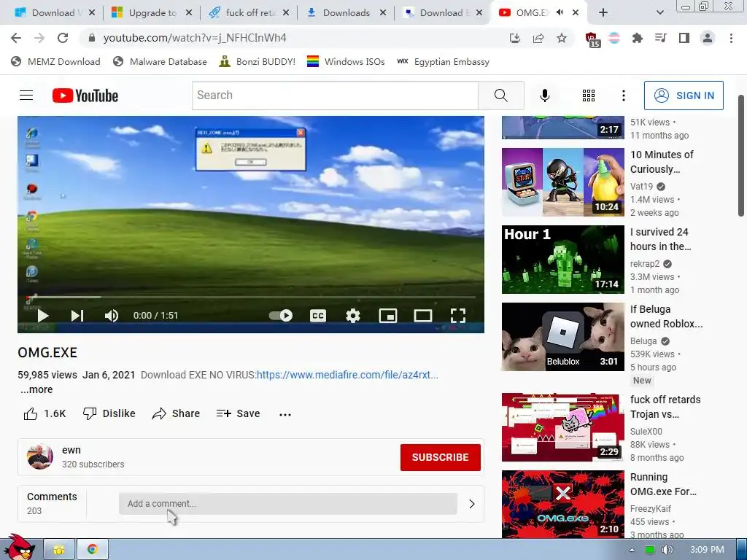Open the YouTube apps grid icon
Viewport: 747px width, 560px height.
click(589, 96)
